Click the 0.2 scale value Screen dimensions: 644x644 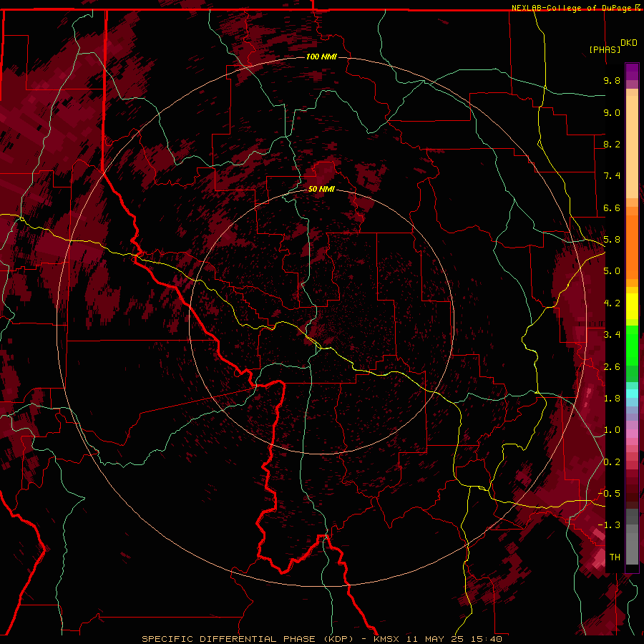(612, 462)
